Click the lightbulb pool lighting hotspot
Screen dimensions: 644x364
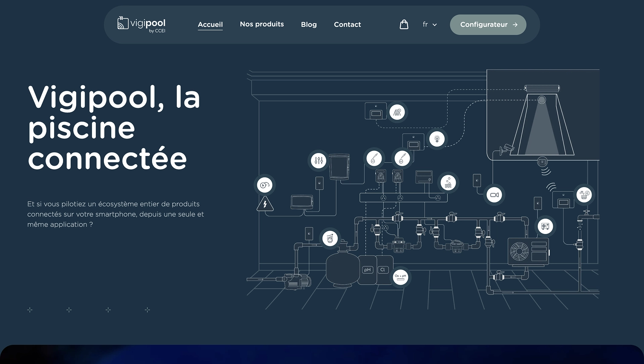[437, 139]
